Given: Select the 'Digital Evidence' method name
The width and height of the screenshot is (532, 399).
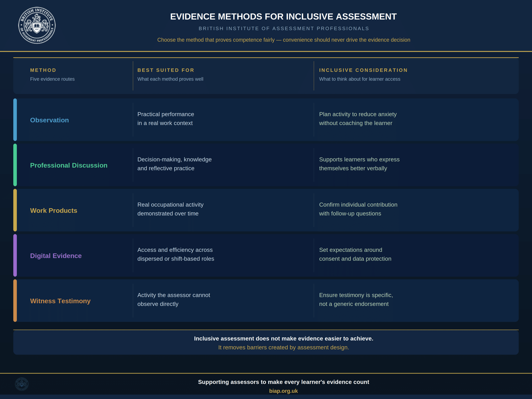Looking at the screenshot, I should (x=56, y=256).
